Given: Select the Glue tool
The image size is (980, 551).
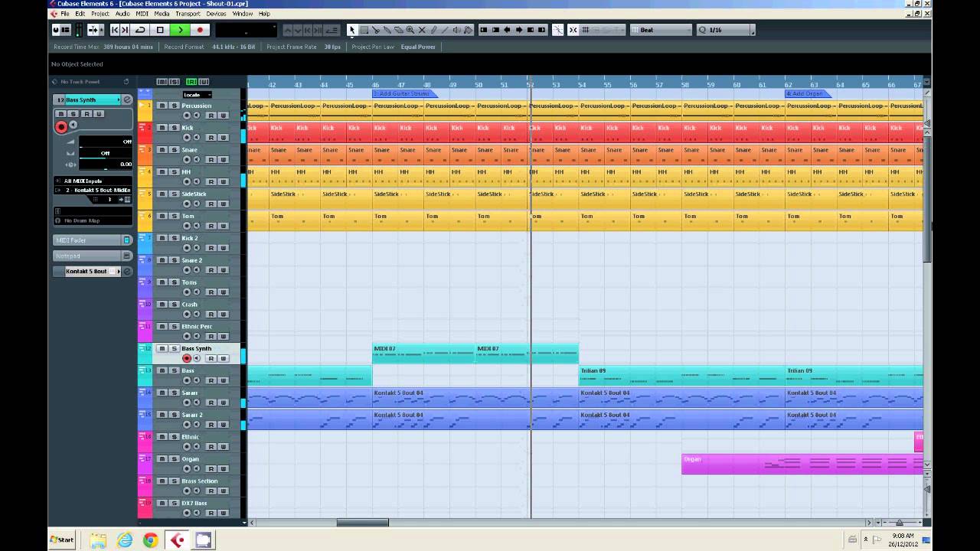Looking at the screenshot, I should [387, 30].
